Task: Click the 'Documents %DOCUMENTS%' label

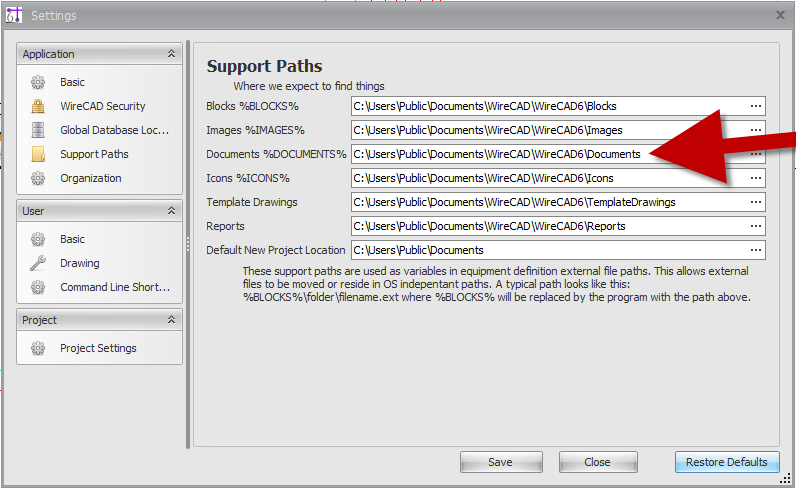Action: tap(276, 154)
